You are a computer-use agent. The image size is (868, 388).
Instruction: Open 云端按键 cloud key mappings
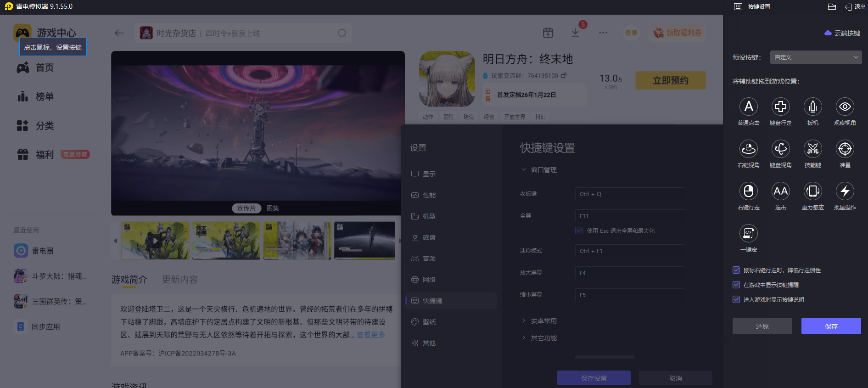[842, 33]
